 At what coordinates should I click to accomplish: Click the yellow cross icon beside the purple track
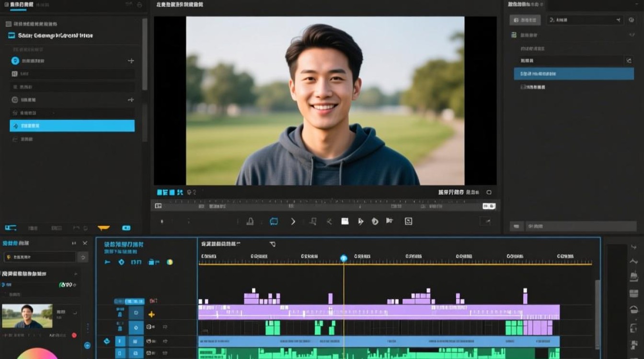tap(151, 314)
